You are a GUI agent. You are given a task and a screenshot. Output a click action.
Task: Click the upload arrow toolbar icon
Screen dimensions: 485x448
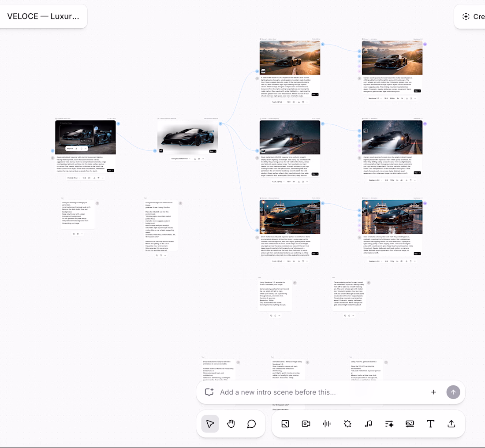(x=451, y=424)
